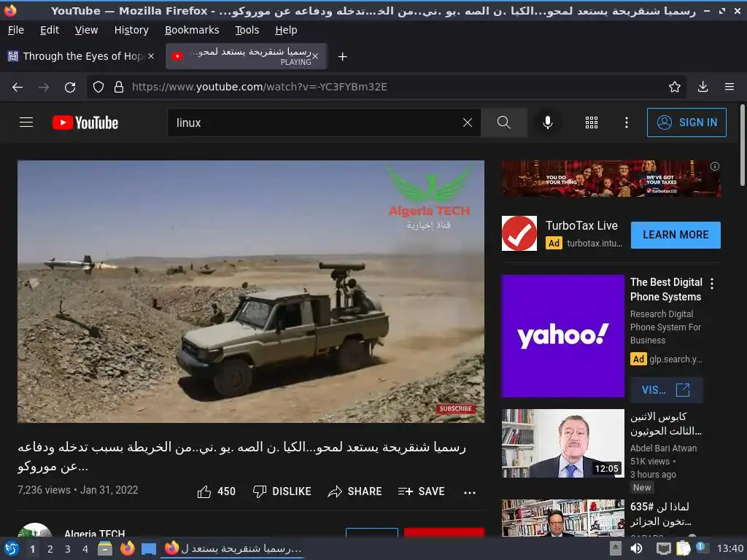Click SUBSCRIBE overlay in video
This screenshot has width=747, height=560.
455,408
